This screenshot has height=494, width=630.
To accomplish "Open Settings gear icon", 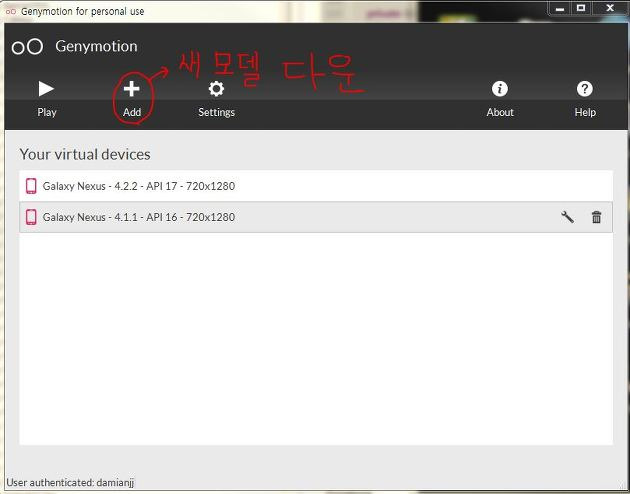I will click(216, 89).
